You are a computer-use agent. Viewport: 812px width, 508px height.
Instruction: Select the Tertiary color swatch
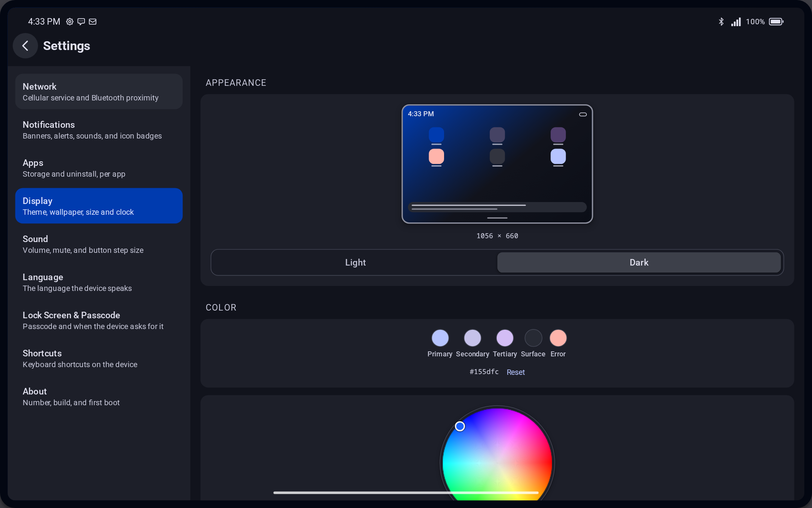tap(505, 338)
